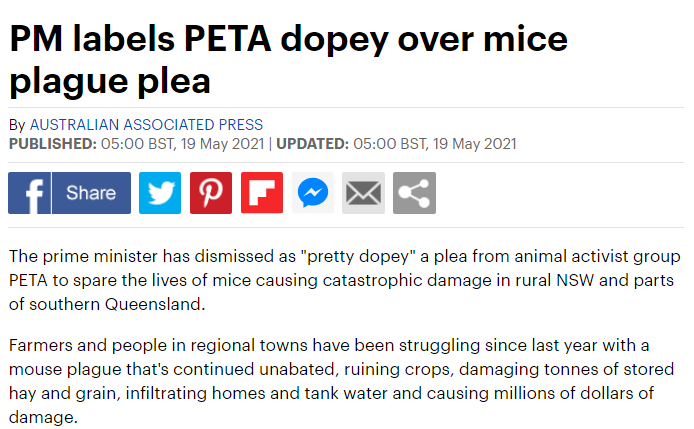The image size is (694, 429).
Task: Click the Facebook 'f' logo icon
Action: (29, 193)
